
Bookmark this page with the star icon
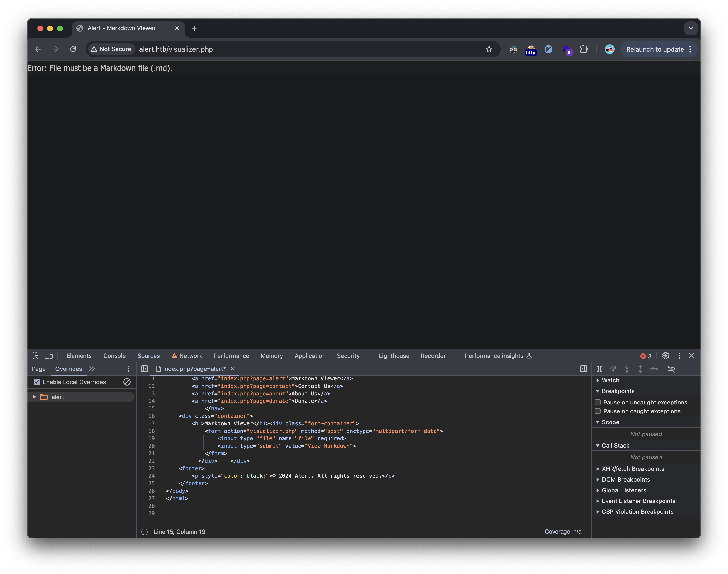tap(489, 49)
